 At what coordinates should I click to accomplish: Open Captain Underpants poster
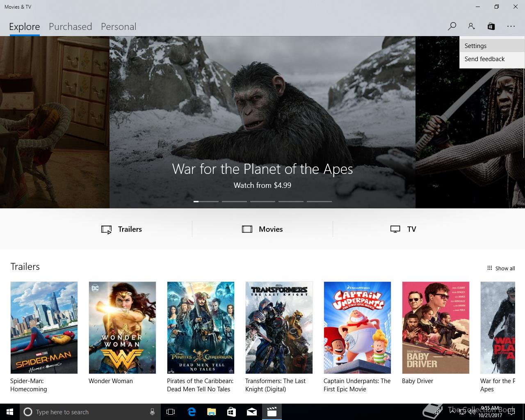coord(357,328)
